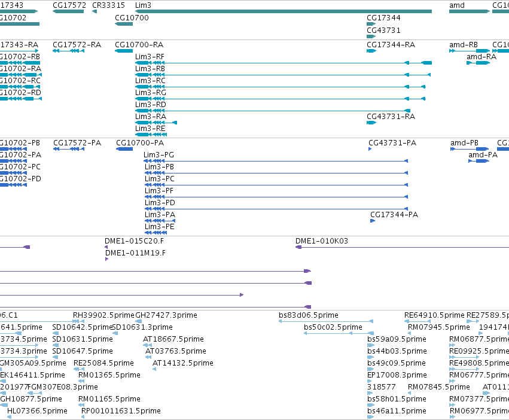
Task: Click the GH10877.5prime EST label
Action: [x=31, y=399]
